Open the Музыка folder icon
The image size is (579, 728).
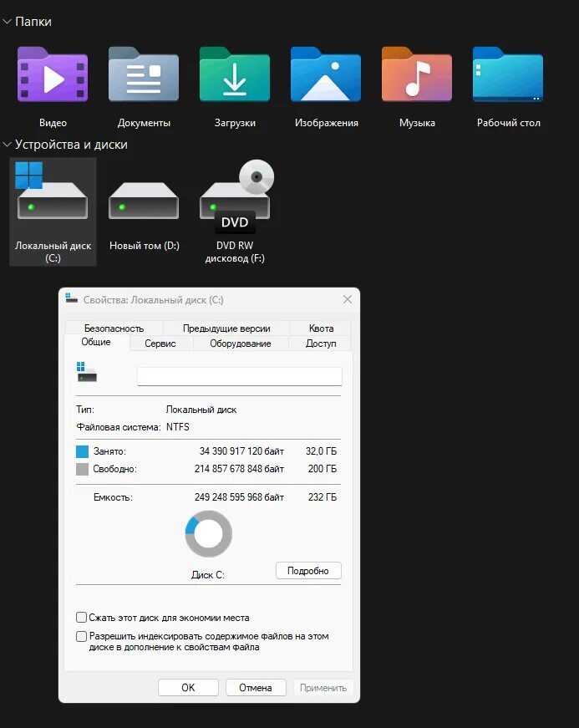pyautogui.click(x=417, y=74)
